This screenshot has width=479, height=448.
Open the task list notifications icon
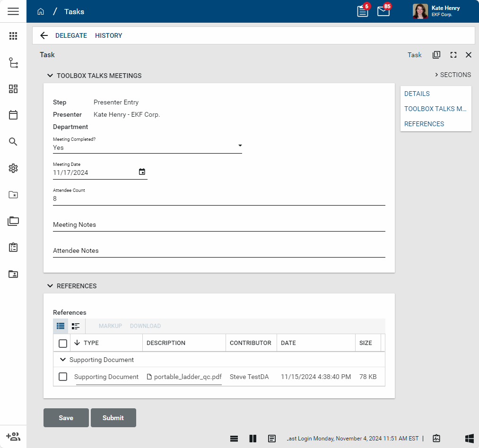[363, 11]
